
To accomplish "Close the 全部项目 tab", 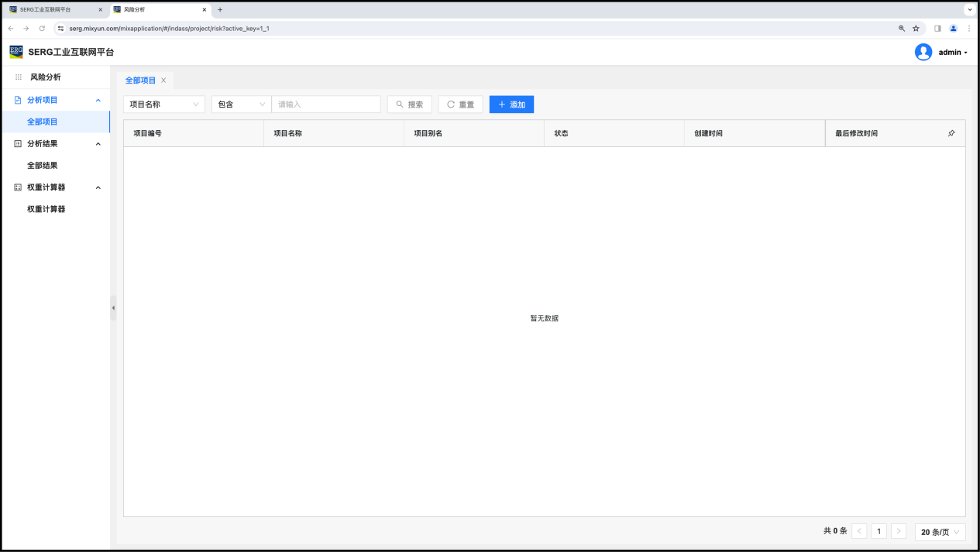I will (163, 81).
